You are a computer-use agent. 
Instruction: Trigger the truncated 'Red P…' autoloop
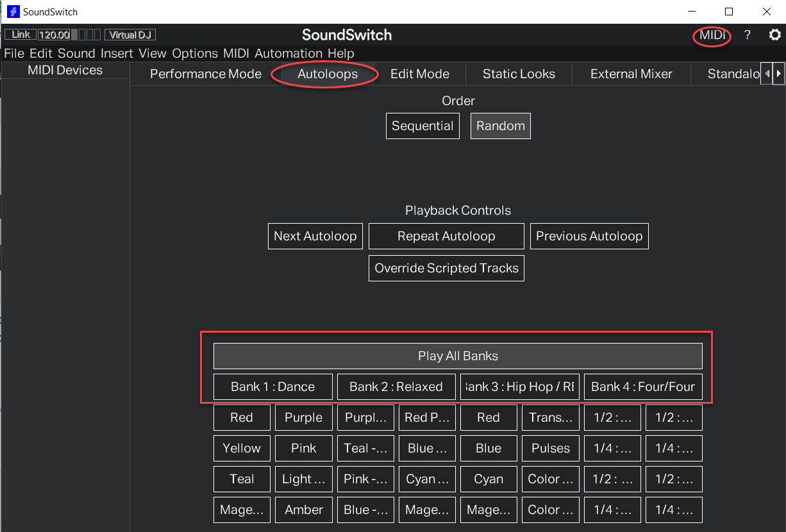pyautogui.click(x=427, y=417)
